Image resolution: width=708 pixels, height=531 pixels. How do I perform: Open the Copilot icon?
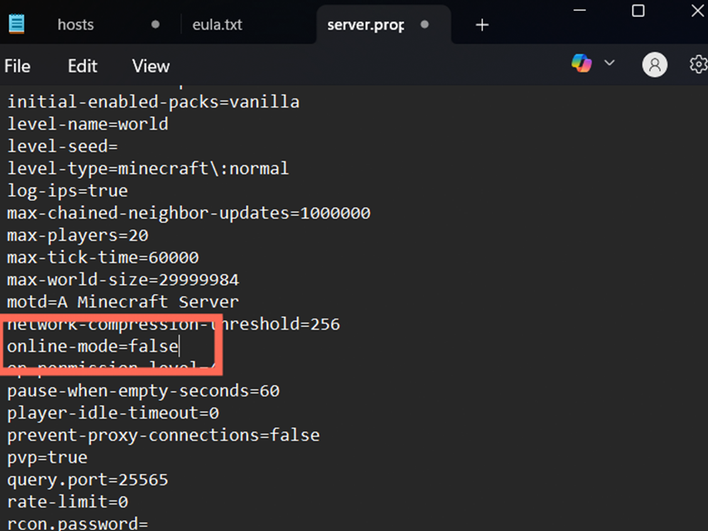581,63
